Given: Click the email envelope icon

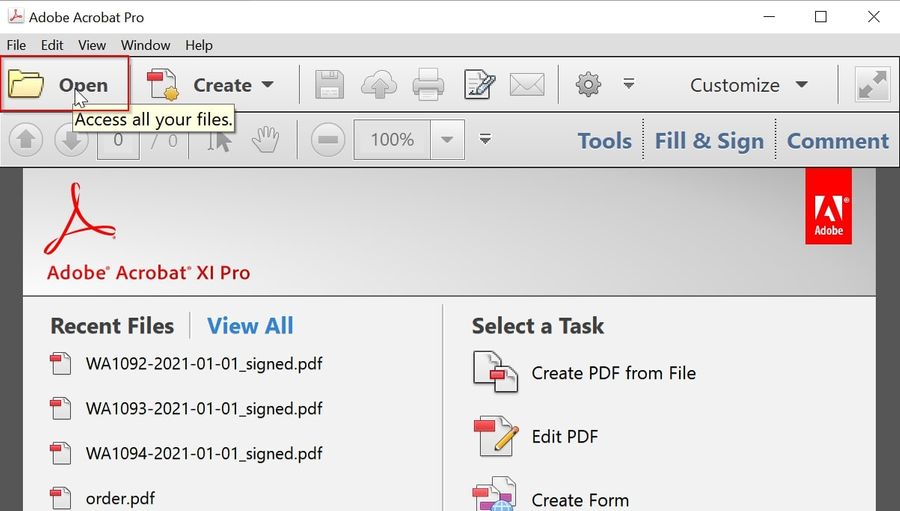Looking at the screenshot, I should (527, 85).
